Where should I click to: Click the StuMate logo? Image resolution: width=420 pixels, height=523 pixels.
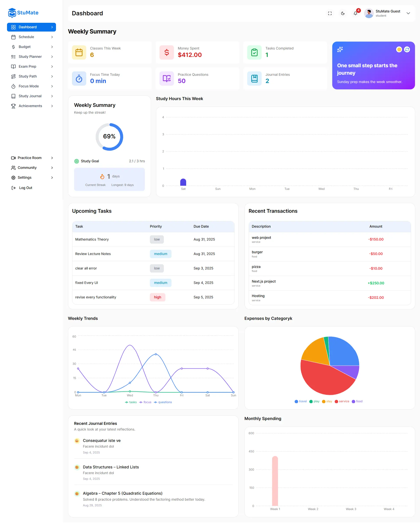pyautogui.click(x=23, y=13)
